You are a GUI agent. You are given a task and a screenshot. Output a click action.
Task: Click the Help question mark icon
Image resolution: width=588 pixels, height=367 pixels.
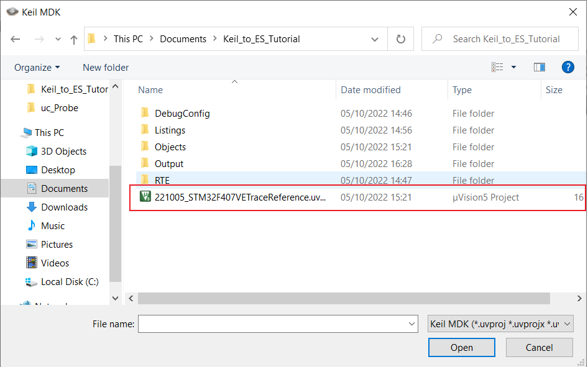pyautogui.click(x=567, y=67)
